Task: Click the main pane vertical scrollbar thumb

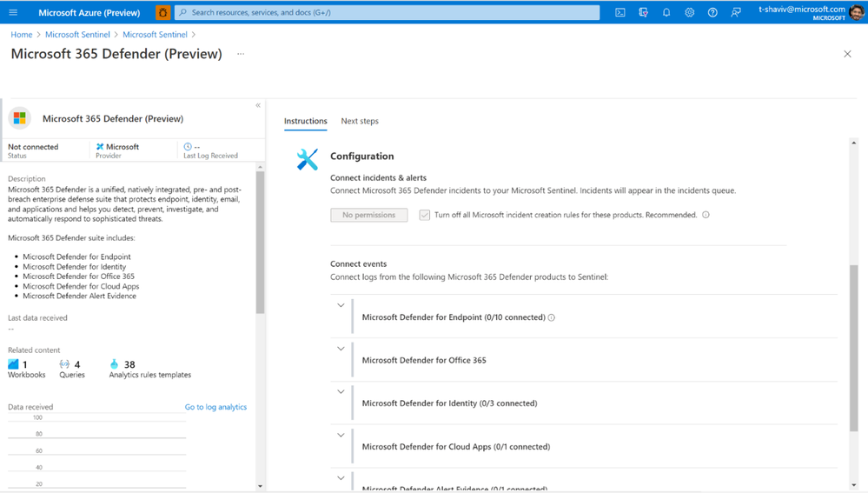Action: tap(853, 348)
